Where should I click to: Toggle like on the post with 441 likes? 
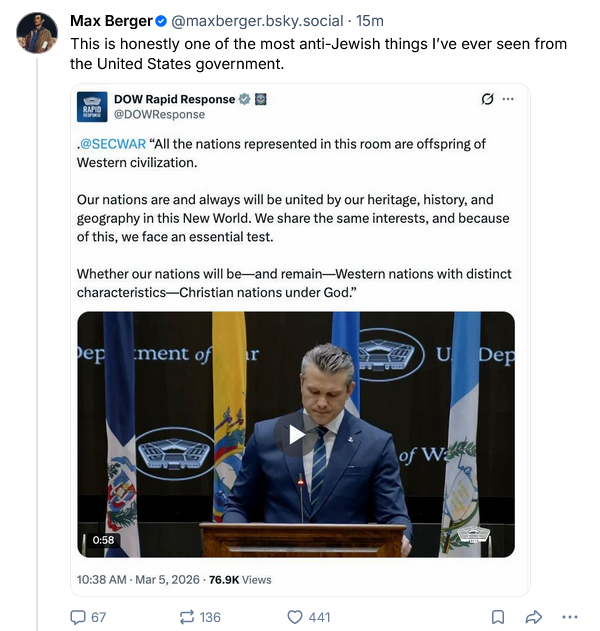click(x=295, y=617)
